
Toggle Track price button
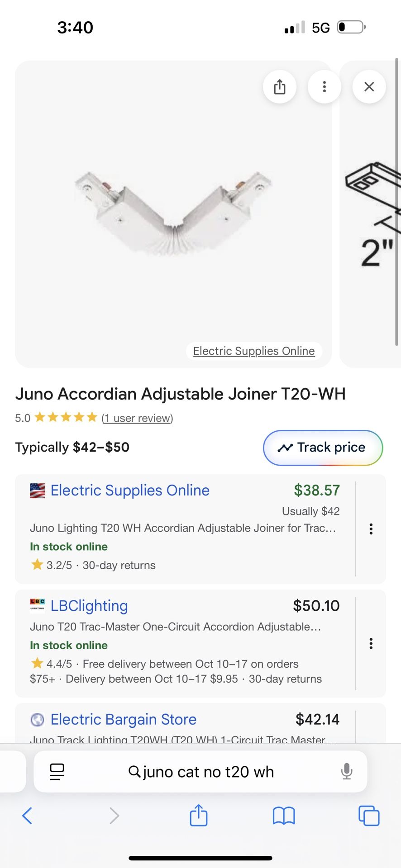coord(323,448)
